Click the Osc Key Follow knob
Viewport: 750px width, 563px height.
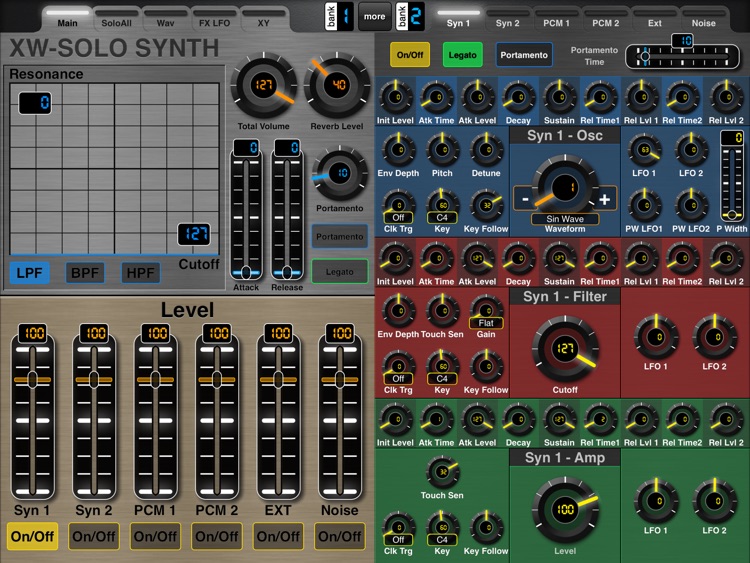486,206
